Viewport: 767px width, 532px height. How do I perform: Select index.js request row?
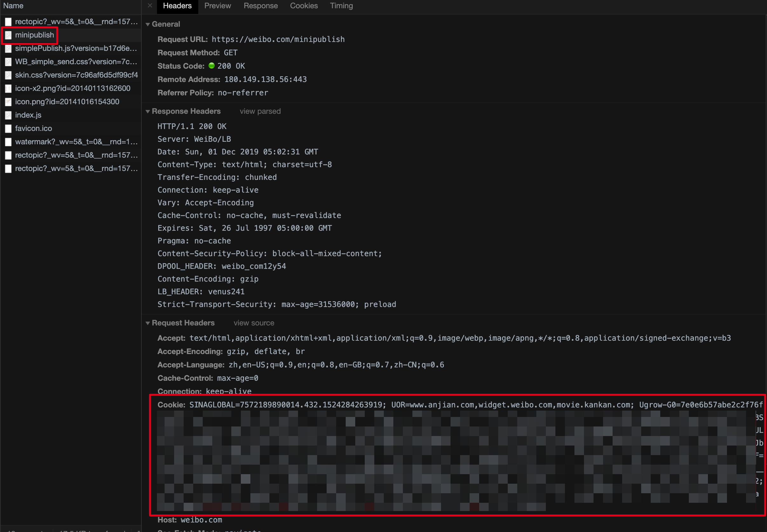71,115
